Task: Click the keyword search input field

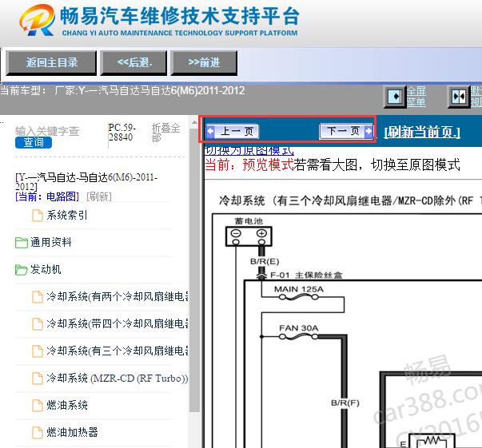Action: (48, 131)
